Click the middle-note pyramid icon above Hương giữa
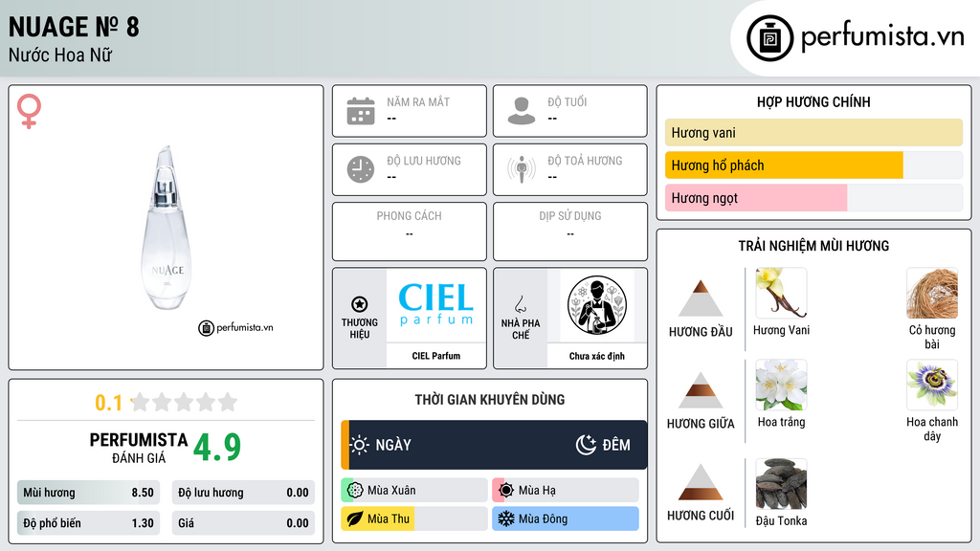Viewport: 980px width, 551px height. [x=701, y=390]
